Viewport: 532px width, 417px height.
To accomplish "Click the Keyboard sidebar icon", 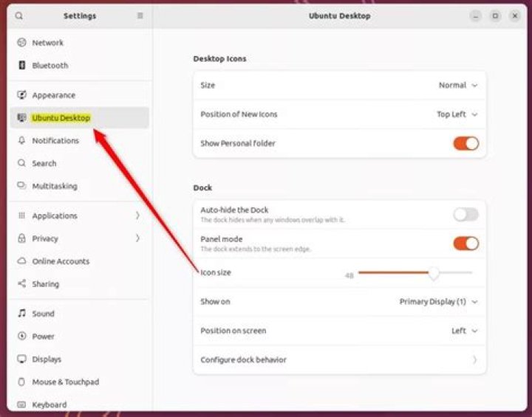I will pos(21,404).
